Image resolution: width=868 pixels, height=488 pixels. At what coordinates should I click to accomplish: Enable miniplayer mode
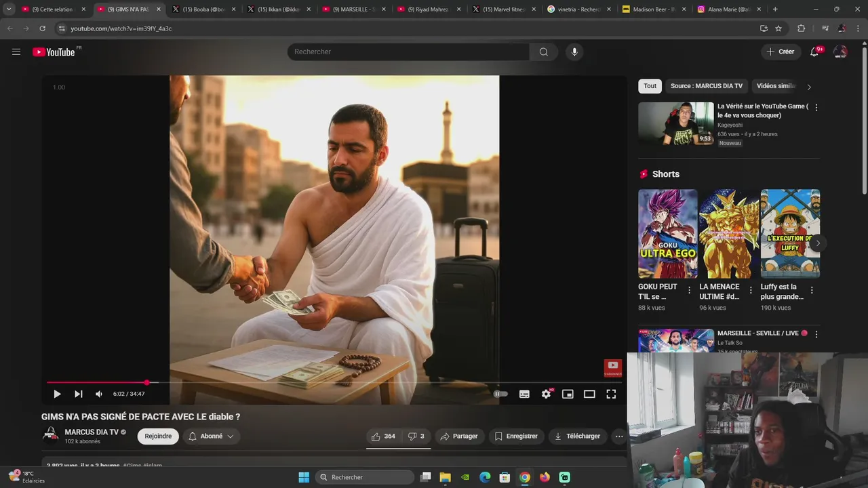pyautogui.click(x=568, y=394)
